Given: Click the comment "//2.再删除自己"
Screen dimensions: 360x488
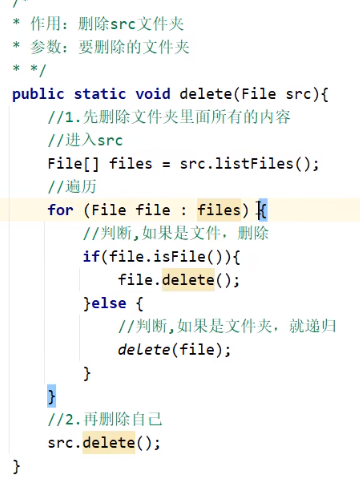Looking at the screenshot, I should [105, 419].
